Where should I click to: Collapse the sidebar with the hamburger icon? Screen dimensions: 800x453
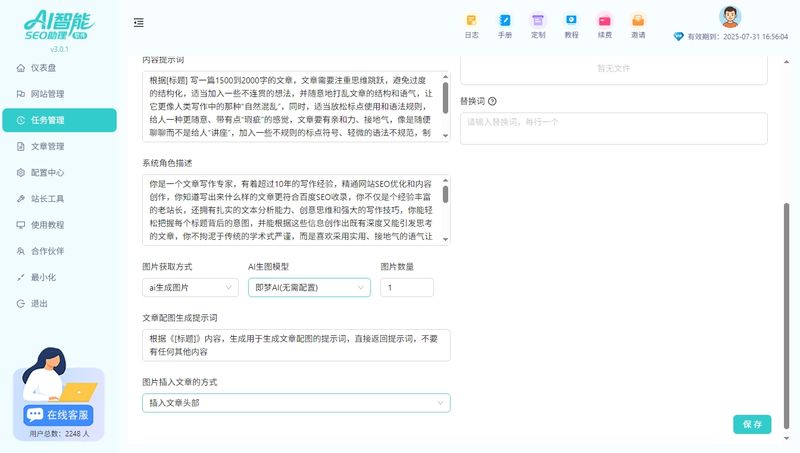138,22
